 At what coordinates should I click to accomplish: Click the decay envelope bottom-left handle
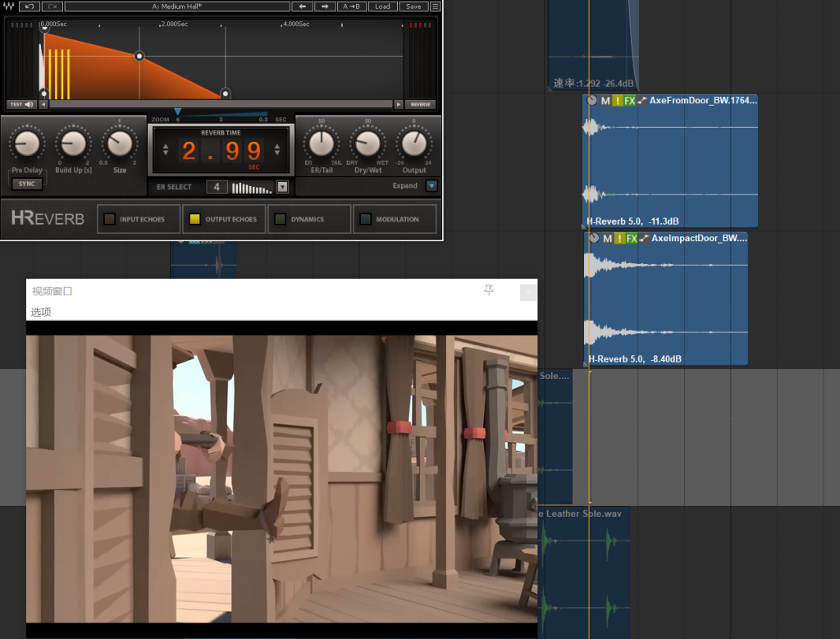click(44, 94)
